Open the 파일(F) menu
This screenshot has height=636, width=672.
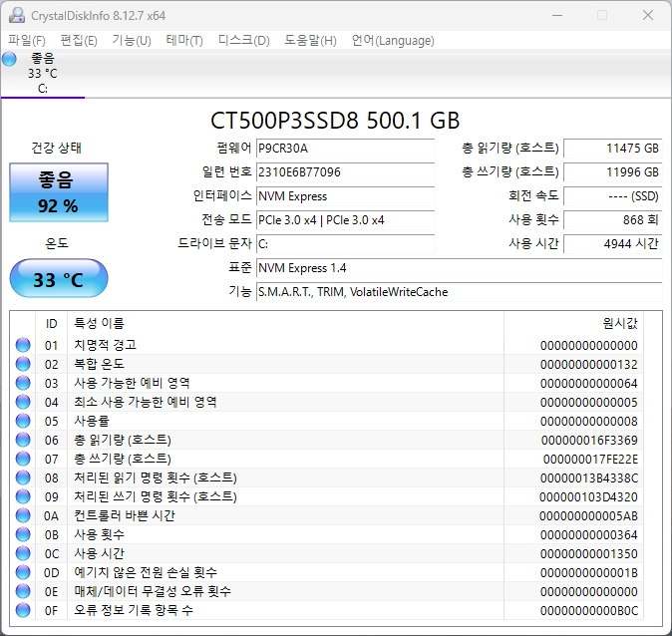click(27, 41)
